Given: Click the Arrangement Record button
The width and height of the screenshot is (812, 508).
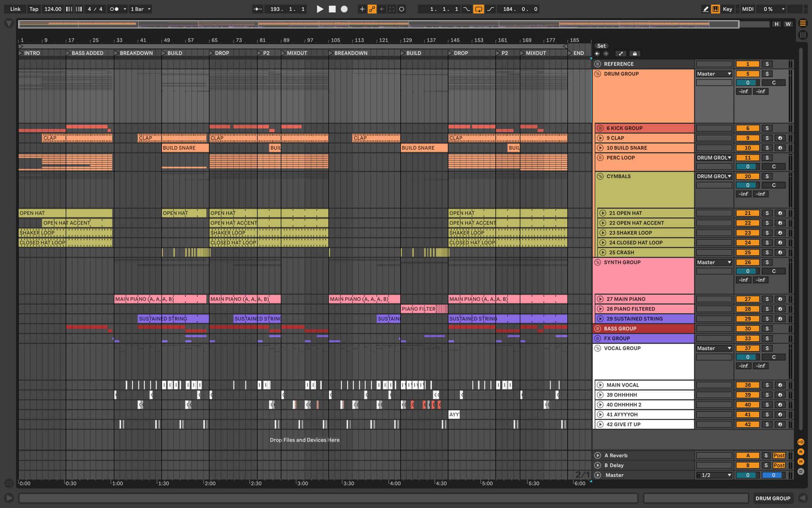Looking at the screenshot, I should pos(344,9).
